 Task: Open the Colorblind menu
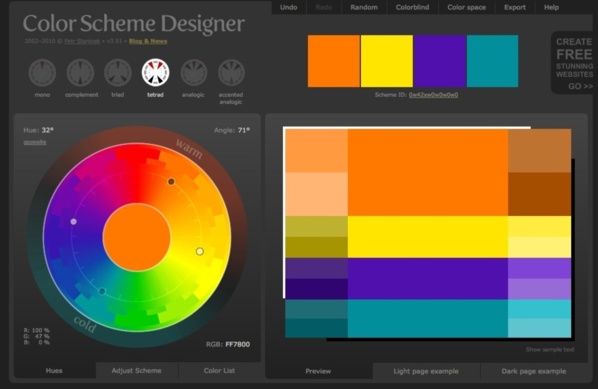(412, 7)
